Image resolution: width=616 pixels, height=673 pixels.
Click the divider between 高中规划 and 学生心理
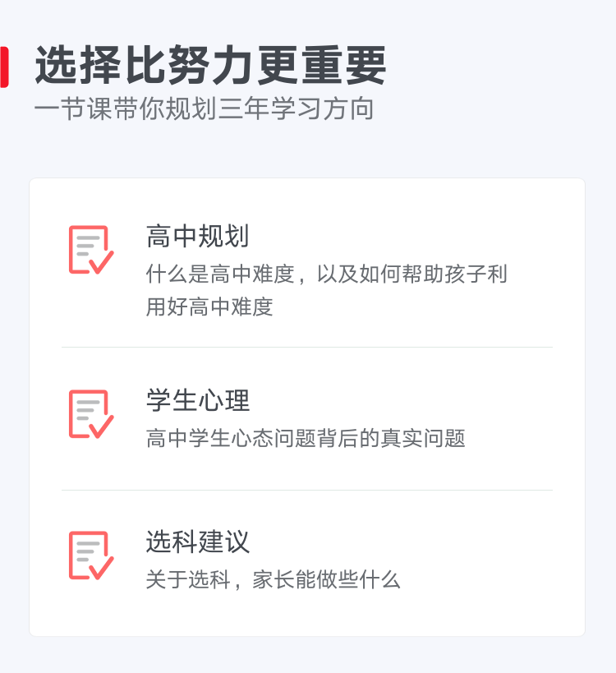coord(307,347)
